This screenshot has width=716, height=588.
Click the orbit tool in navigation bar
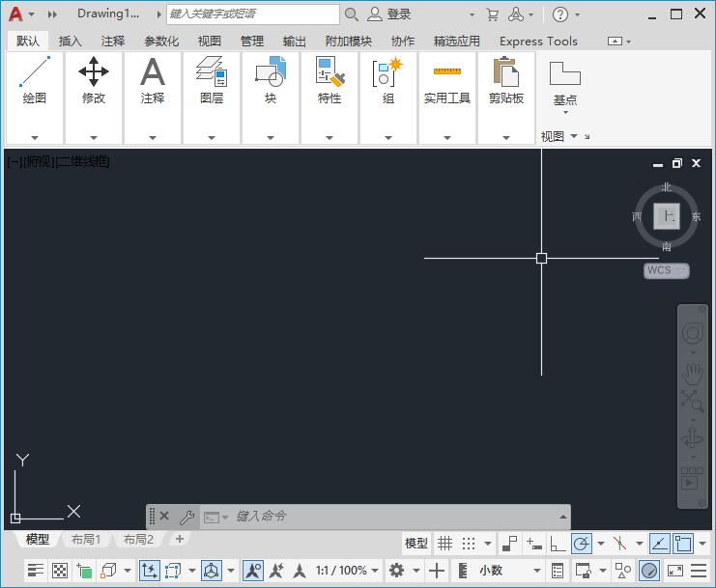tap(692, 438)
